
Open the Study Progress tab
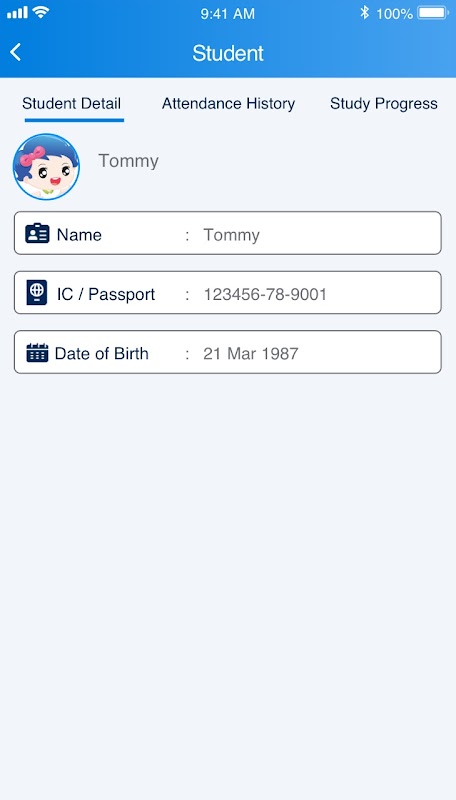[x=384, y=104]
